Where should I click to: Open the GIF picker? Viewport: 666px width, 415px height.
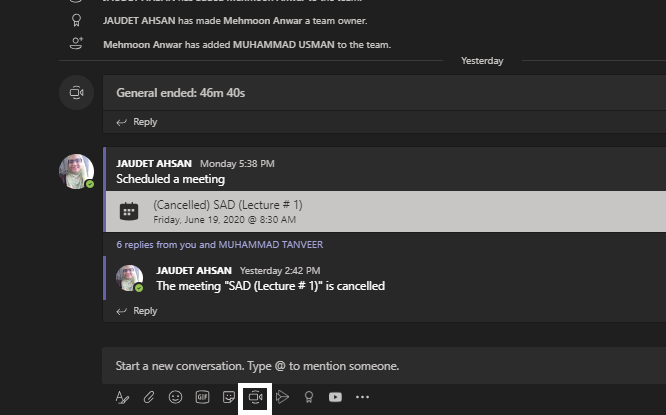pyautogui.click(x=202, y=397)
